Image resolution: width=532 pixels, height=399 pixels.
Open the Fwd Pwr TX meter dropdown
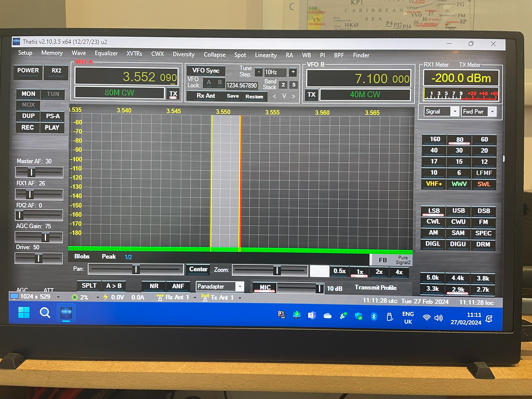tap(492, 111)
